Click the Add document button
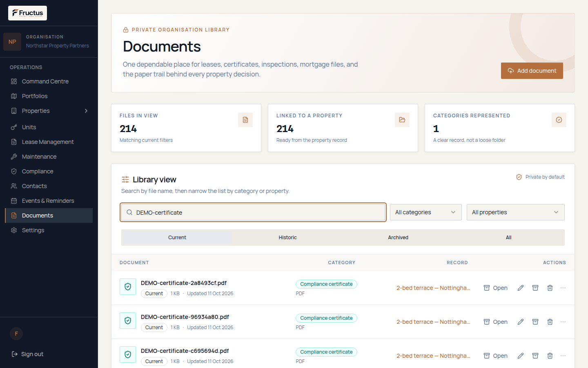This screenshot has width=588, height=368. tap(532, 71)
